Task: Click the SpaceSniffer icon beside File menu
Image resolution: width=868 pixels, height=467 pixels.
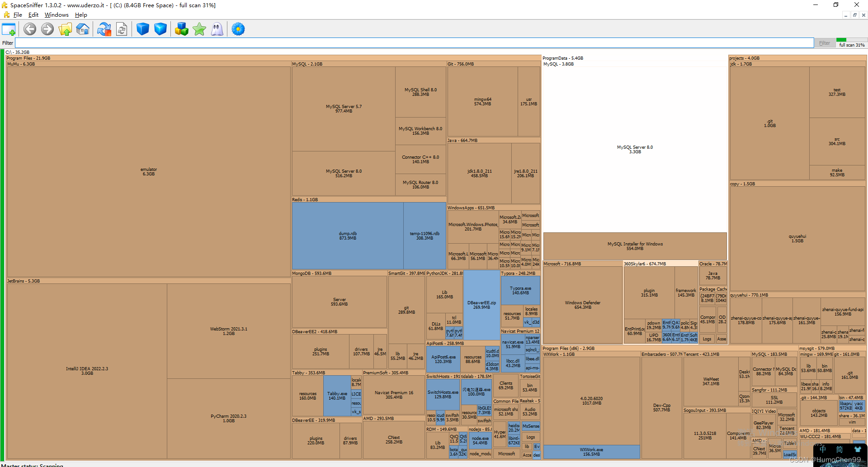Action: pos(6,15)
